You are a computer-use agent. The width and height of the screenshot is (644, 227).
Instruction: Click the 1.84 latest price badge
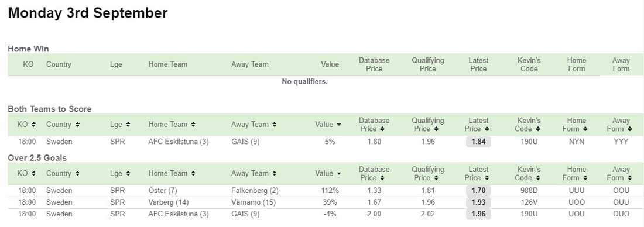point(478,142)
